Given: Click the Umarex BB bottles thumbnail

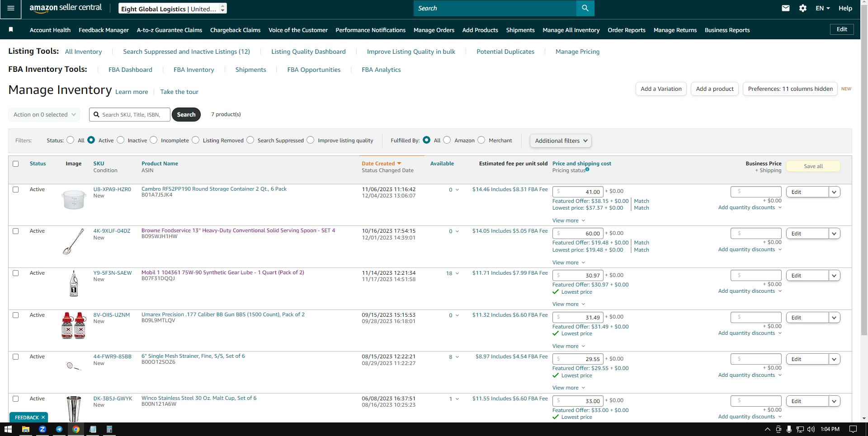Looking at the screenshot, I should pos(74,325).
